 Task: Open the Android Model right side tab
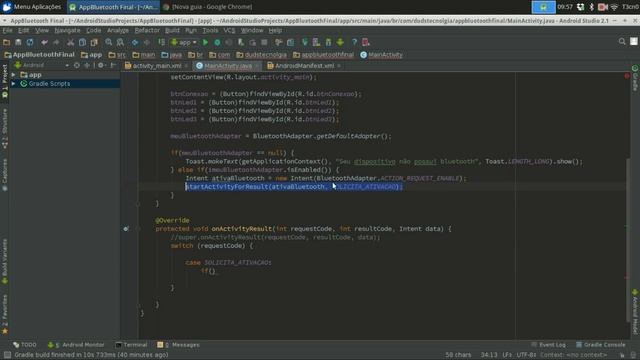pos(635,312)
